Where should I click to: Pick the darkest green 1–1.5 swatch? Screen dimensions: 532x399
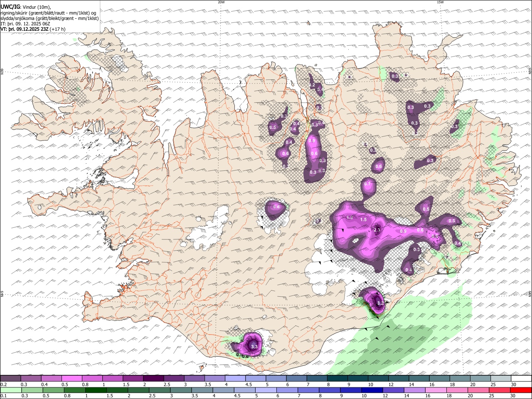click(96, 390)
